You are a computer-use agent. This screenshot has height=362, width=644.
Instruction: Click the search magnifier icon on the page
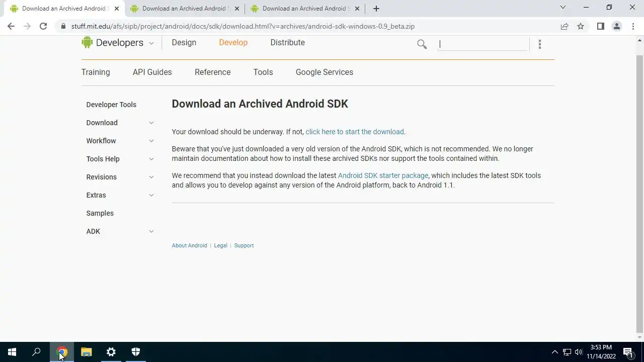point(422,44)
